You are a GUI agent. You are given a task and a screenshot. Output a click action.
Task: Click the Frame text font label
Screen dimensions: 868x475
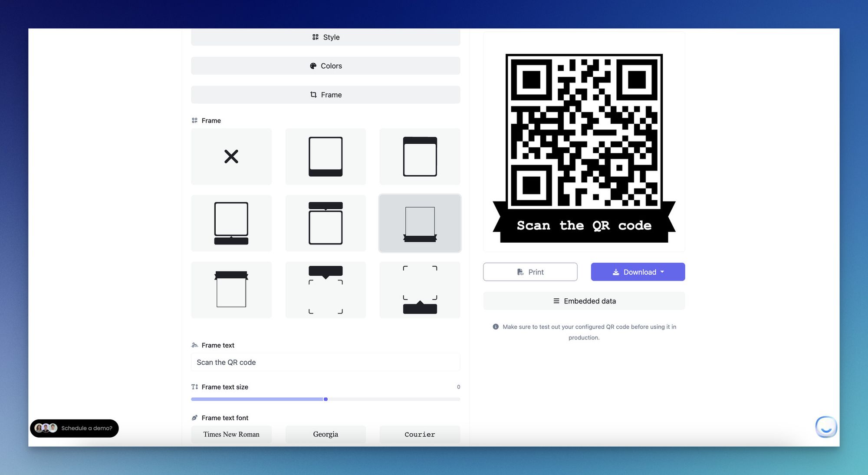pos(225,418)
